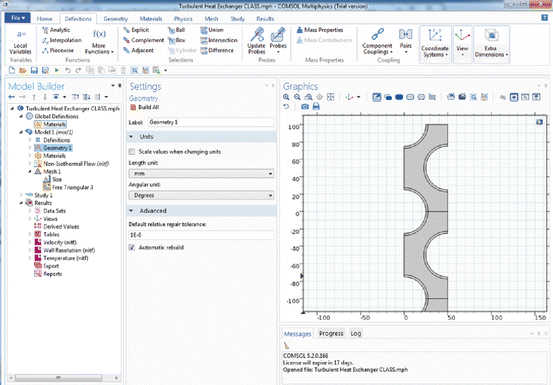This screenshot has height=385, width=553.
Task: Click Model Builder horizontal scrollbar
Action: coord(59,378)
